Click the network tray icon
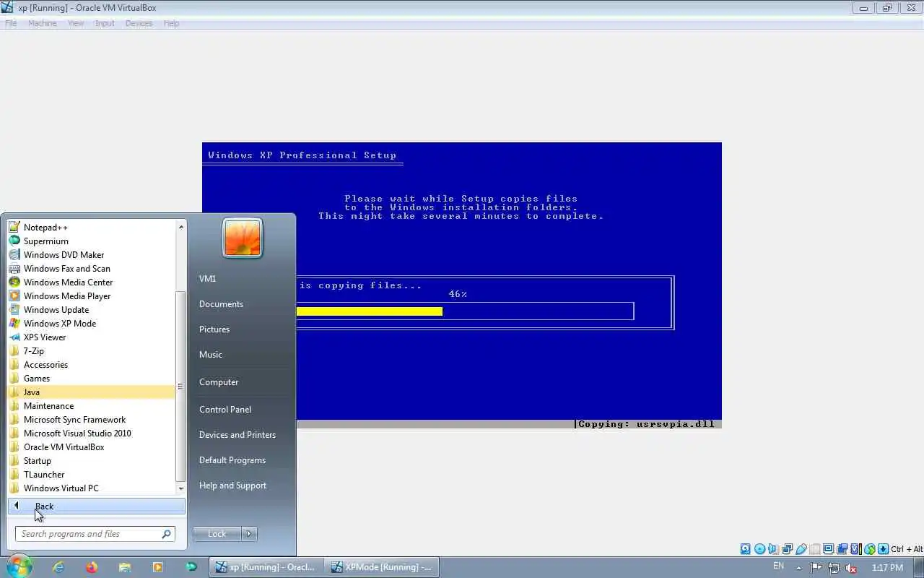This screenshot has width=924, height=578. tap(834, 567)
